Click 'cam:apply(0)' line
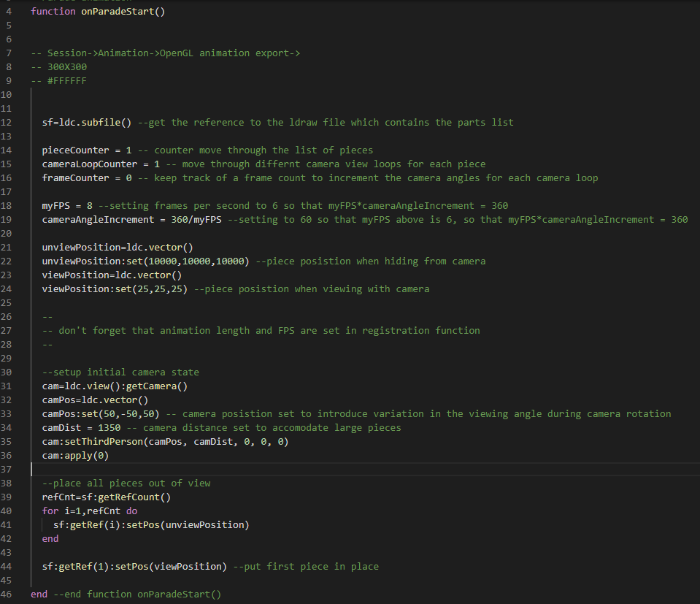700x604 pixels. tap(75, 455)
